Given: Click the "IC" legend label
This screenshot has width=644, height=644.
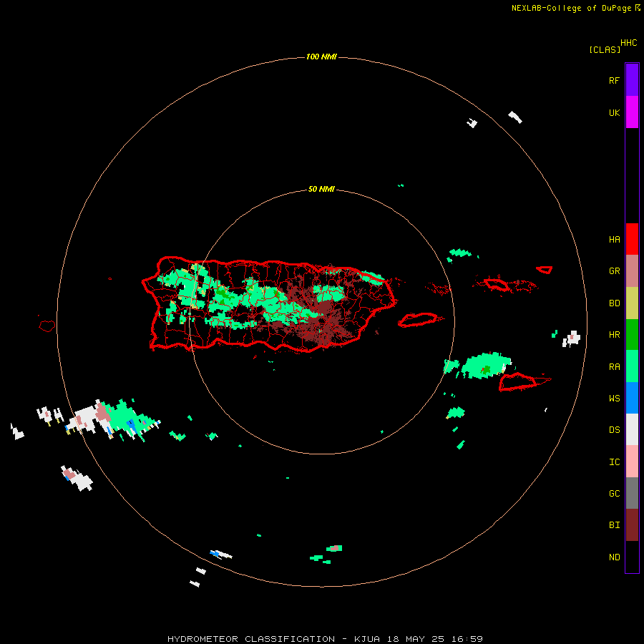Looking at the screenshot, I should pyautogui.click(x=614, y=462).
